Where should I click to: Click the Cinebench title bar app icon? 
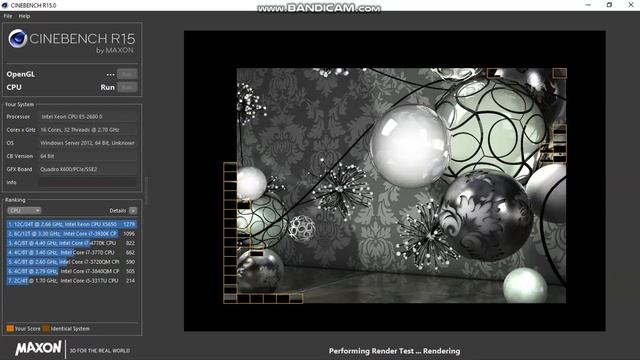click(5, 5)
